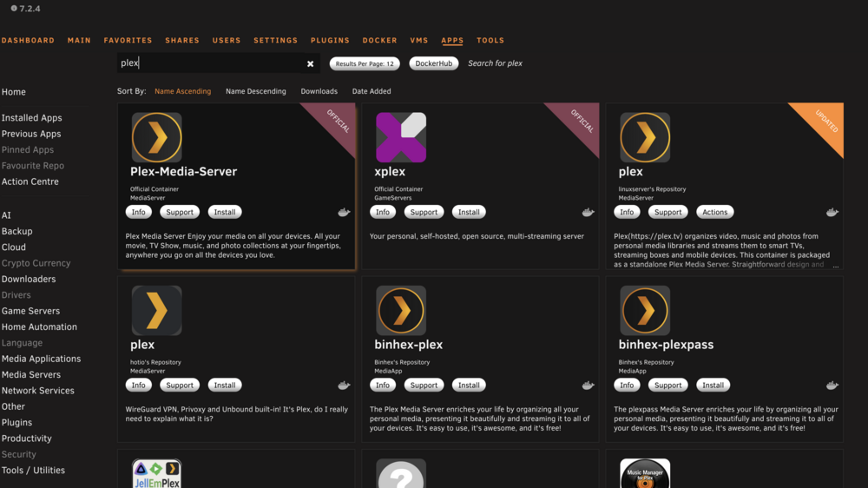Viewport: 868px width, 488px height.
Task: Select the Game Servers category
Action: point(30,312)
